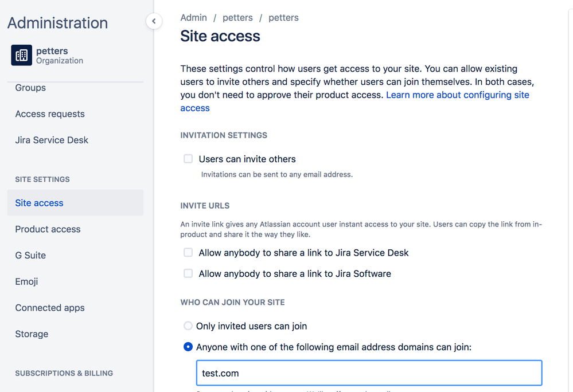Go to Jira Service Desk settings
This screenshot has height=392, width=573.
click(51, 140)
